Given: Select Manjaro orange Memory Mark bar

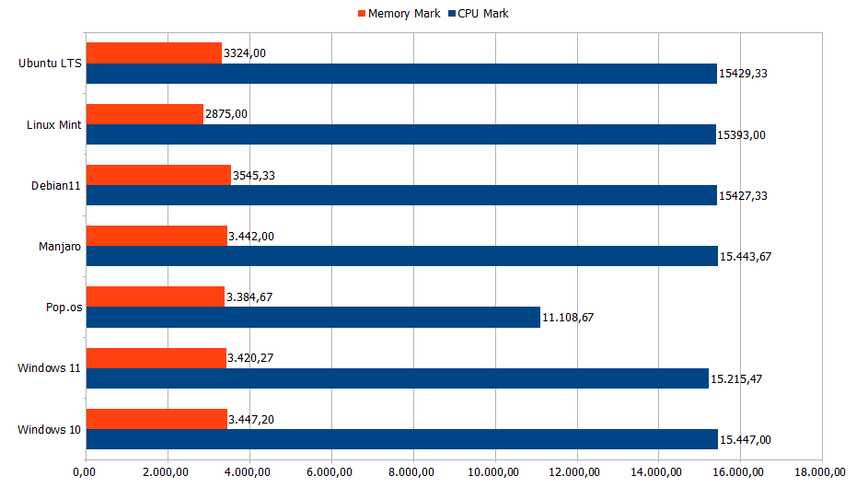Looking at the screenshot, I should tap(156, 236).
